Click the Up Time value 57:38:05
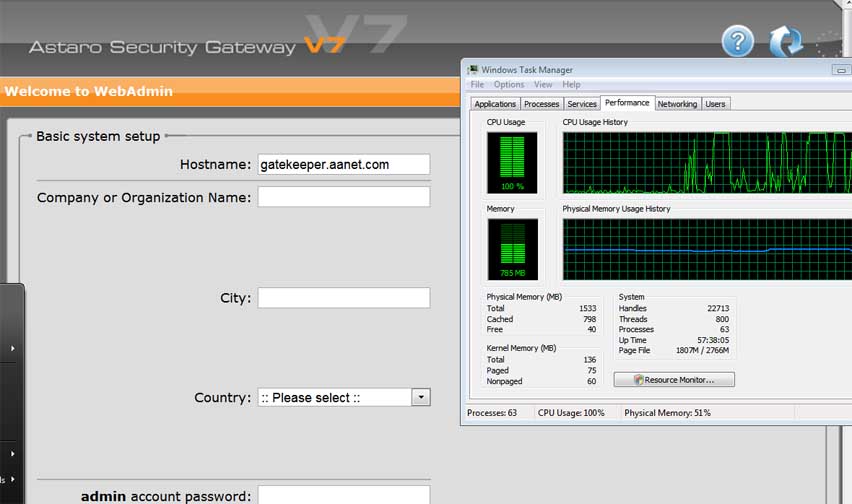852x504 pixels. 713,340
